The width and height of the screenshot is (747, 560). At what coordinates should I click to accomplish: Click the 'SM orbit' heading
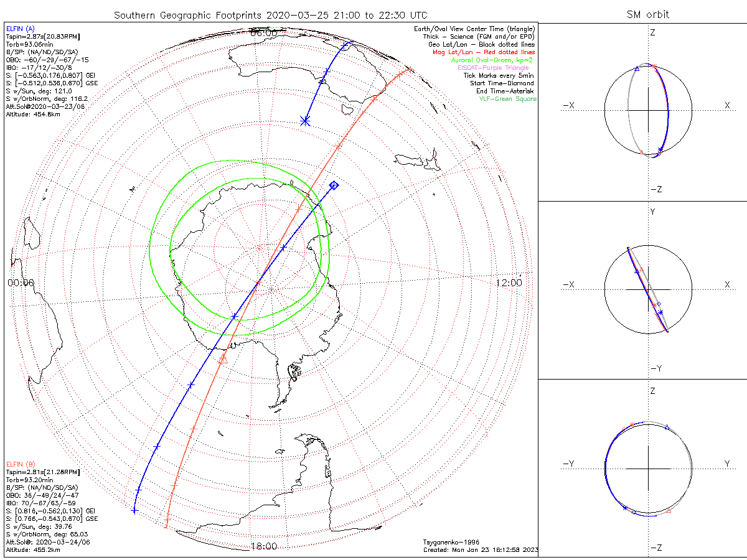coord(647,15)
